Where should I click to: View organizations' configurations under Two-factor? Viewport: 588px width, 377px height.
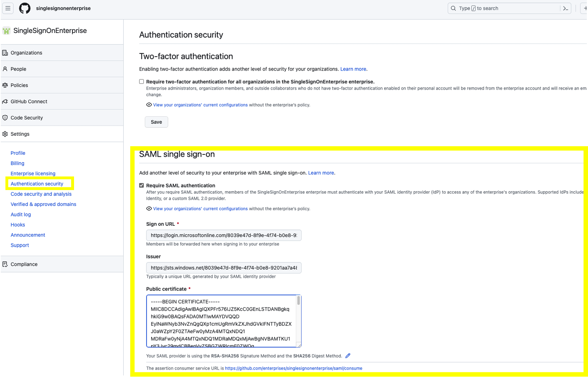click(x=200, y=105)
